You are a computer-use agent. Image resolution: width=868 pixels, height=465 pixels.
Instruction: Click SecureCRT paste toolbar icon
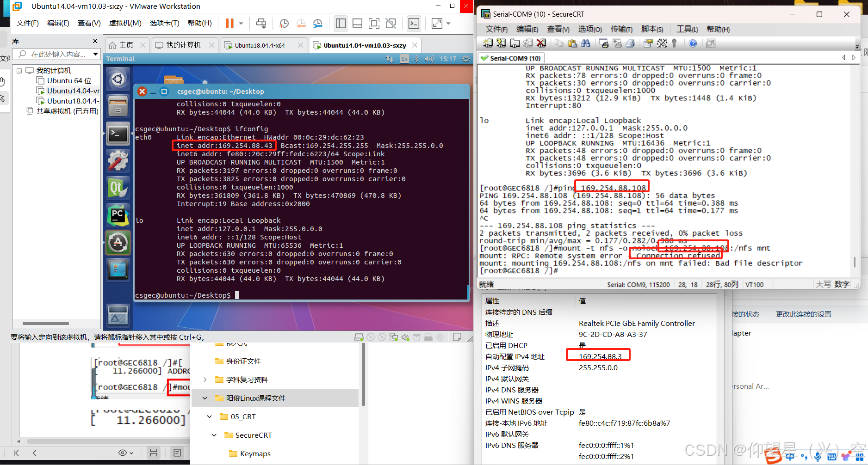[x=572, y=43]
